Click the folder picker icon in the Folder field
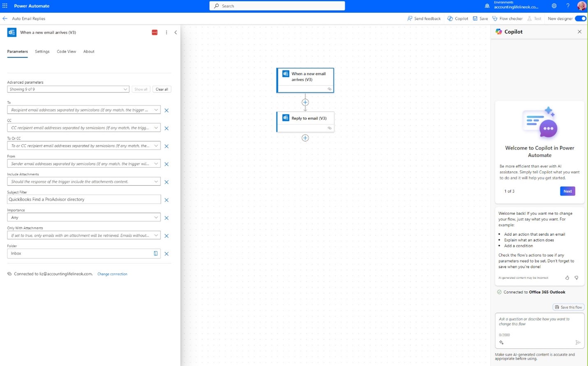Viewport: 588px width, 366px height. [x=155, y=253]
